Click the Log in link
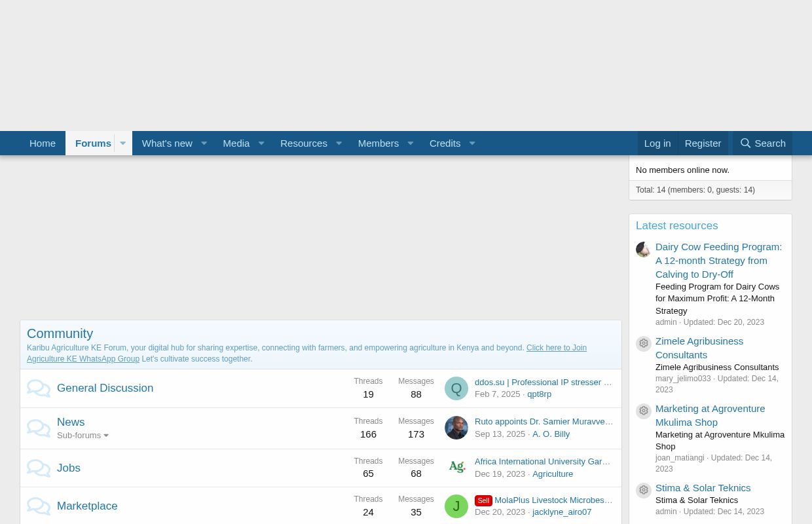The image size is (812, 524). coord(657,143)
